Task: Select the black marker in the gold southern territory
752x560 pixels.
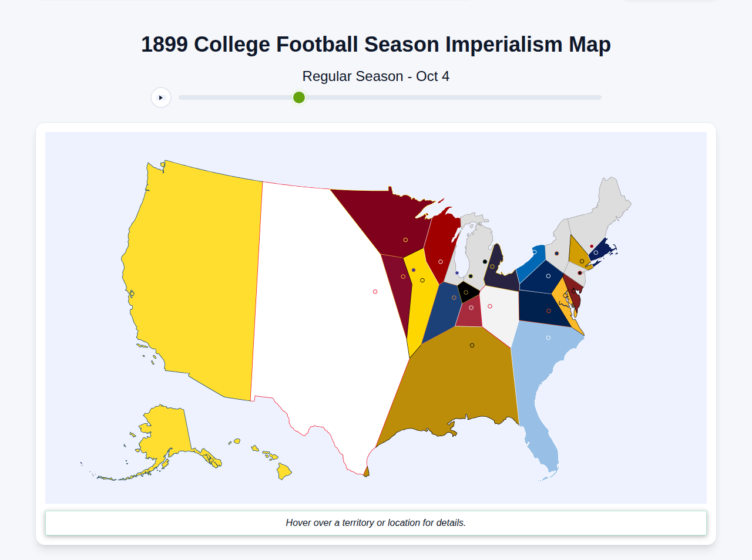Action: coord(472,345)
